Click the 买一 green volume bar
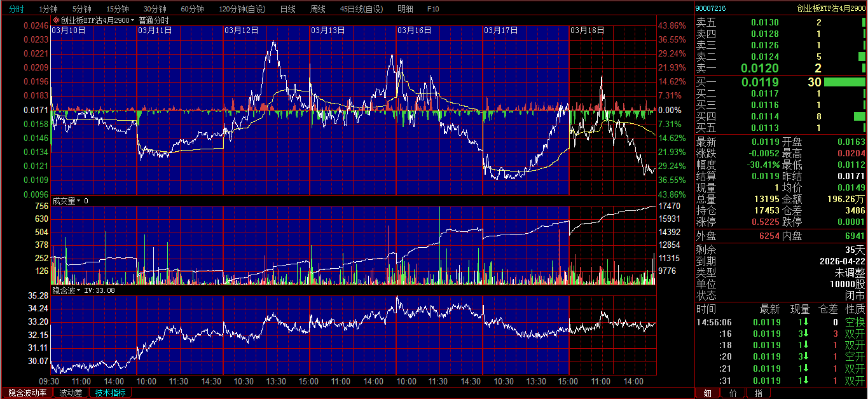Screen dimensions: 868x399 click(844, 82)
